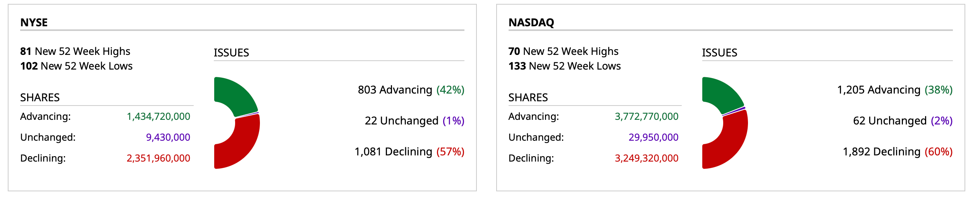The width and height of the screenshot is (980, 201).
Task: Click the NYSE panel heading
Action: pyautogui.click(x=34, y=22)
